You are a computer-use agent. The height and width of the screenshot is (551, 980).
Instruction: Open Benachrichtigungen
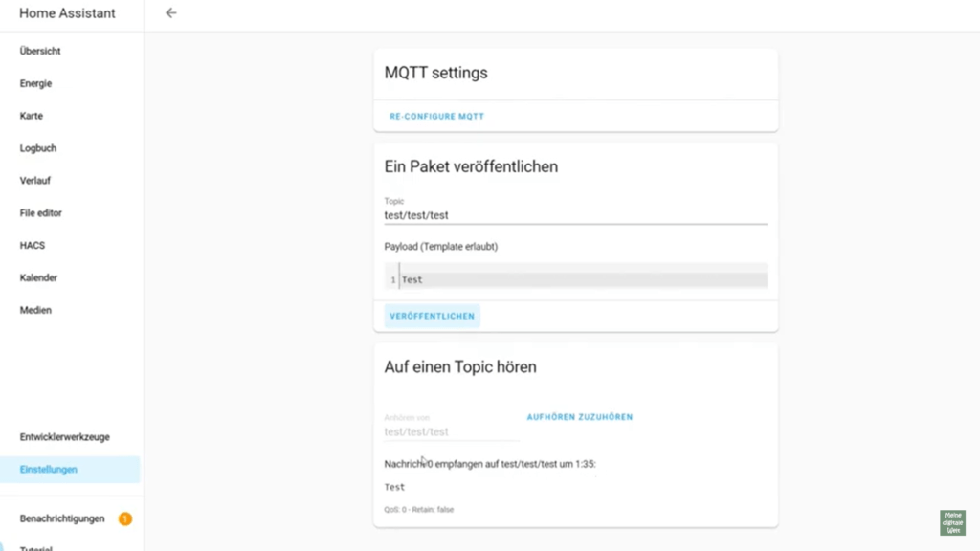tap(60, 518)
